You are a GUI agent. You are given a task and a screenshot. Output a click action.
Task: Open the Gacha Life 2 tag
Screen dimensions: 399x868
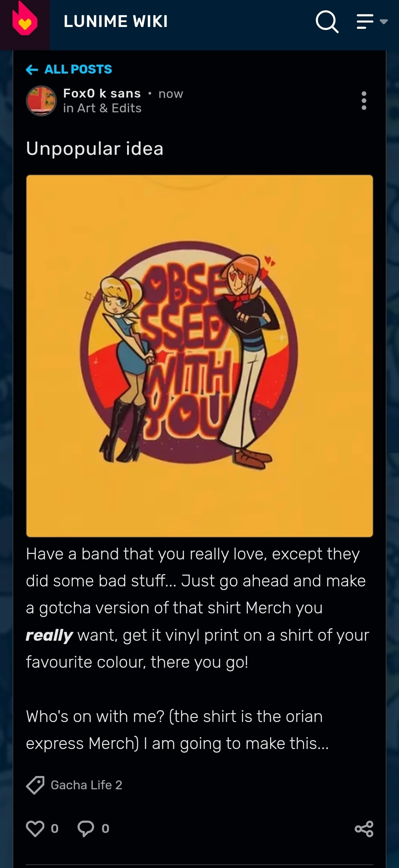tap(86, 785)
